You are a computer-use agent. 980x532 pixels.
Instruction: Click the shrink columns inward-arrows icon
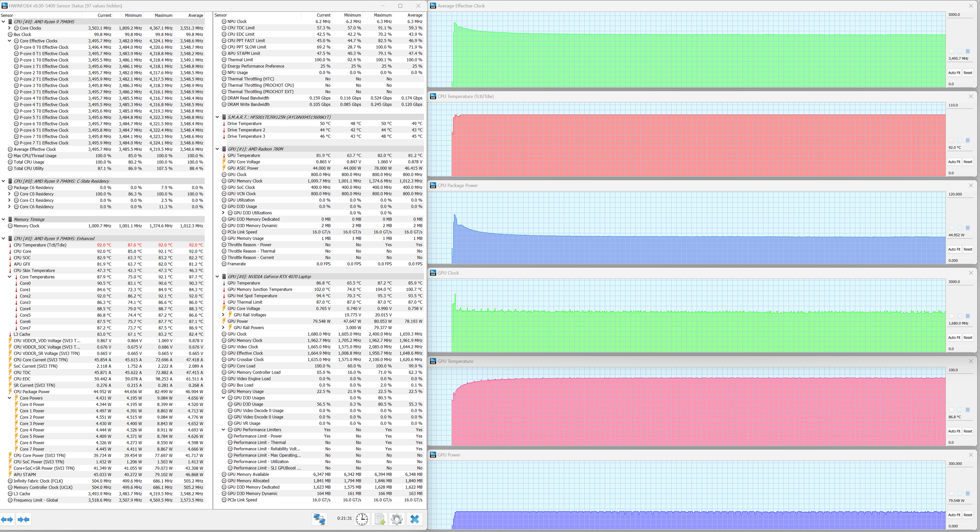coord(24,519)
